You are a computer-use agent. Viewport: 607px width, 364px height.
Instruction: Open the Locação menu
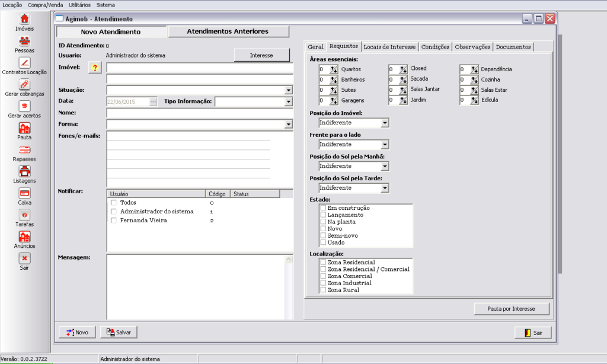click(12, 5)
